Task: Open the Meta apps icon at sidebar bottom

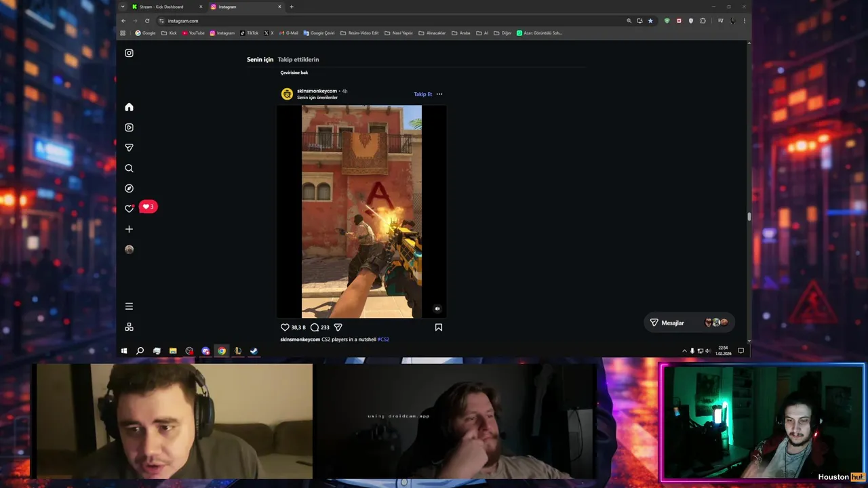Action: 129,327
